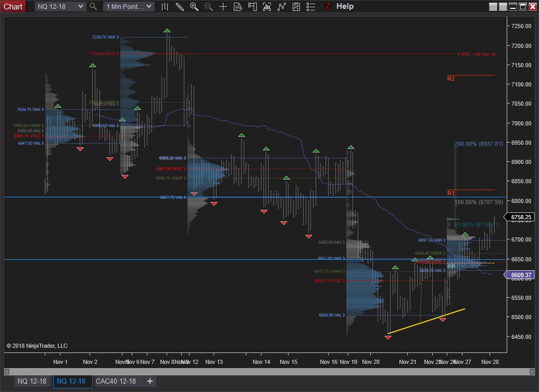The height and width of the screenshot is (392, 539).
Task: Click the 6965.75 VPOC label
Action: 29,136
